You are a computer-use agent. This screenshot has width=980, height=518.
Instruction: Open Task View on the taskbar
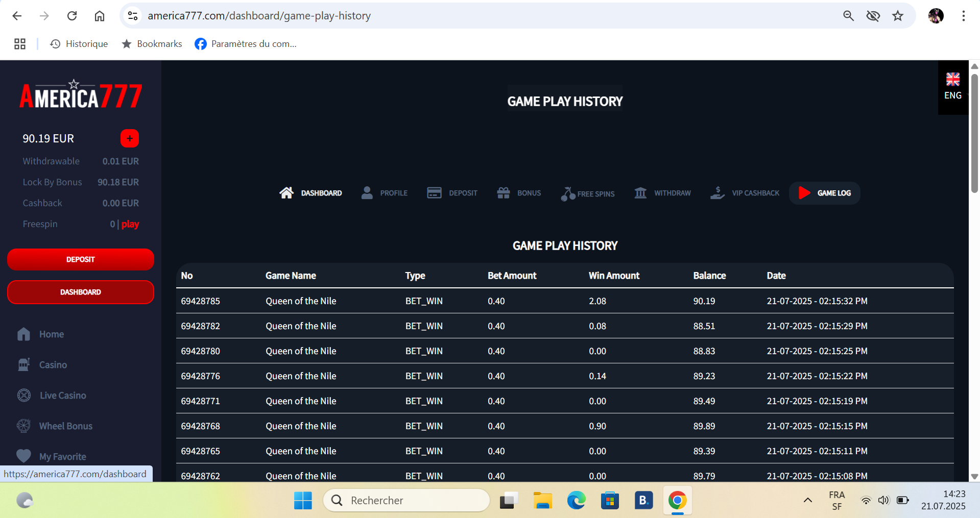point(509,501)
